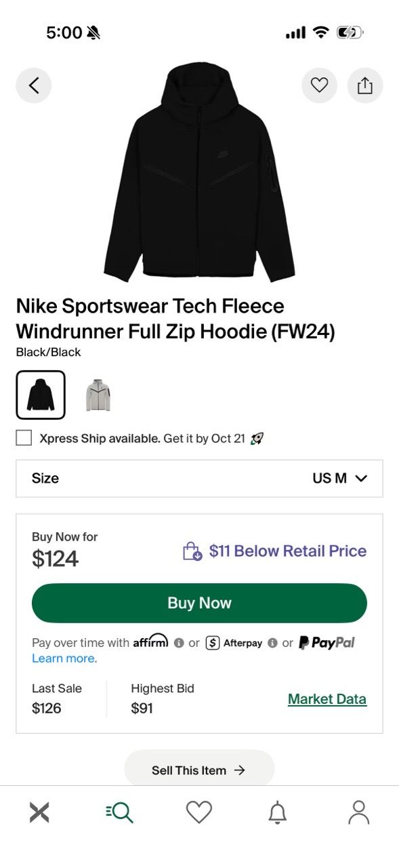Tap the back arrow button
This screenshot has width=399, height=868.
[34, 85]
